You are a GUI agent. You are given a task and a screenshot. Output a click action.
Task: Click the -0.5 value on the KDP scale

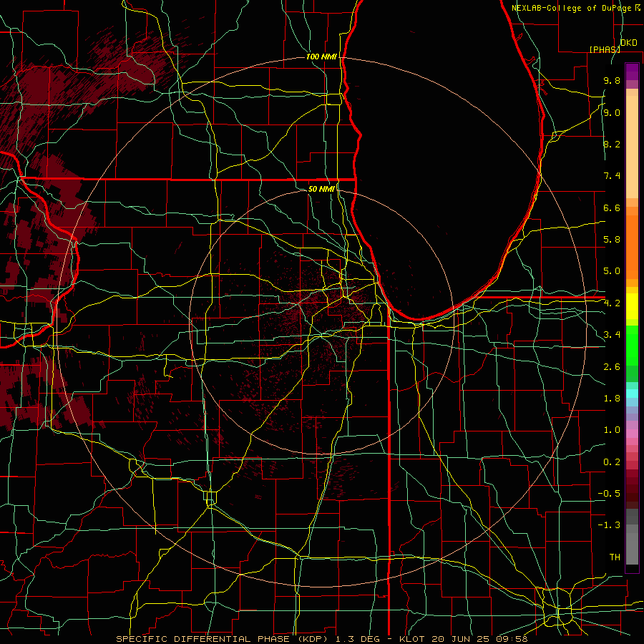coord(609,494)
